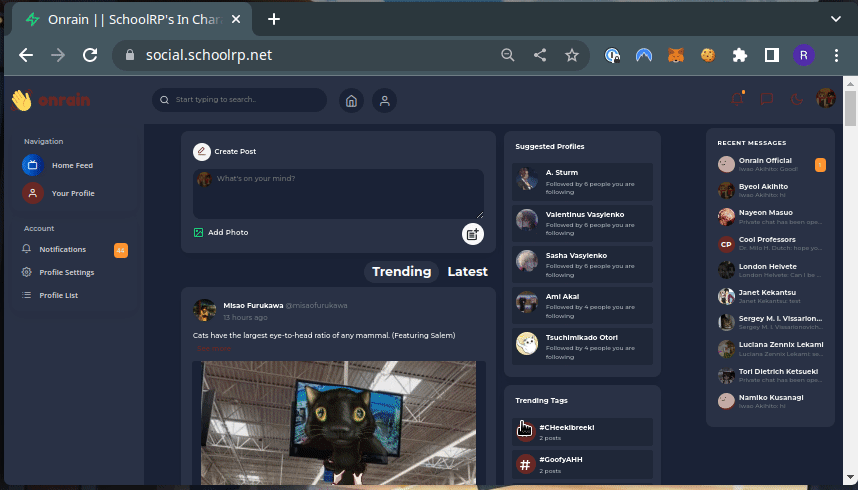Image resolution: width=858 pixels, height=490 pixels.
Task: Click the scrollbar down arrow
Action: coord(850,478)
